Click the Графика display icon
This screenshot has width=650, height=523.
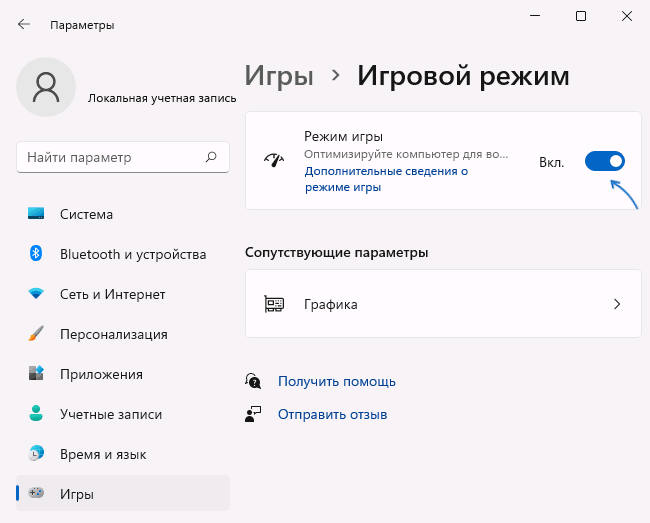[x=274, y=304]
